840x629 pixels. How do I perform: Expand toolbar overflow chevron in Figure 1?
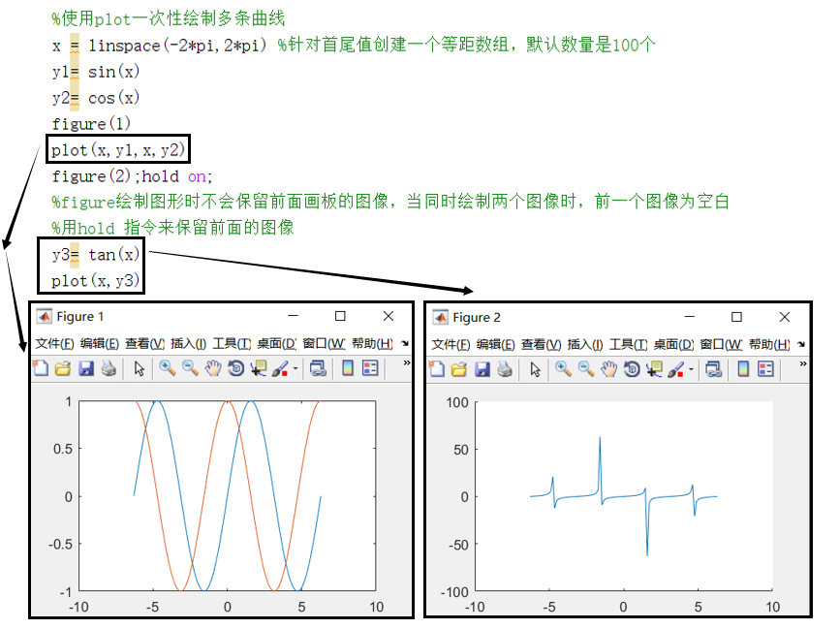407,363
